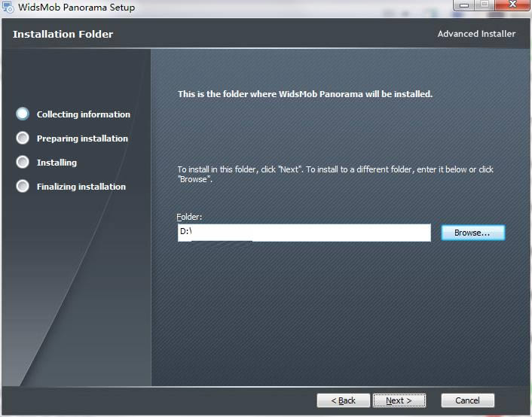
Task: Go back with the Back button
Action: coord(343,400)
